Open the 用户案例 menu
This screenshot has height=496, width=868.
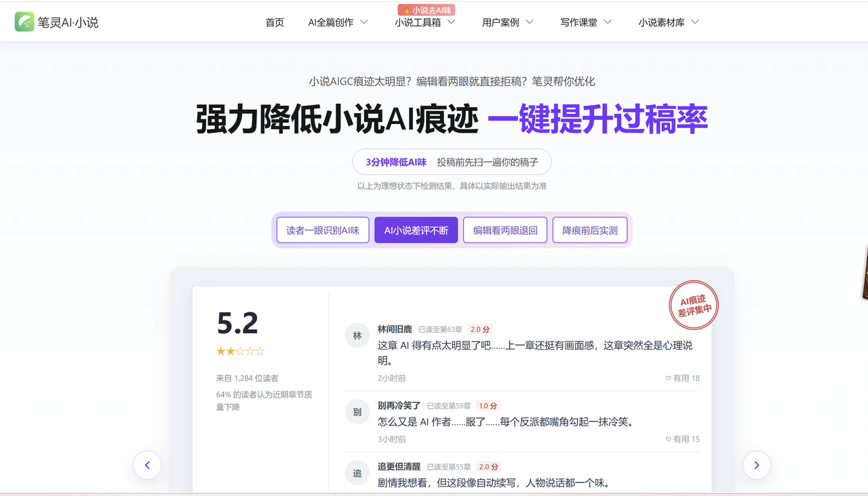coord(500,22)
